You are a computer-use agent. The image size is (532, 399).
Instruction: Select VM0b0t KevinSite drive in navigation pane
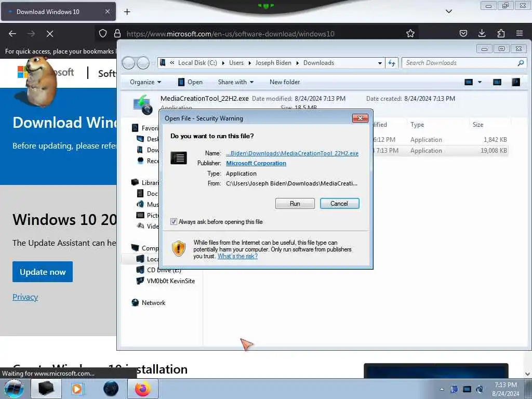[170, 281]
